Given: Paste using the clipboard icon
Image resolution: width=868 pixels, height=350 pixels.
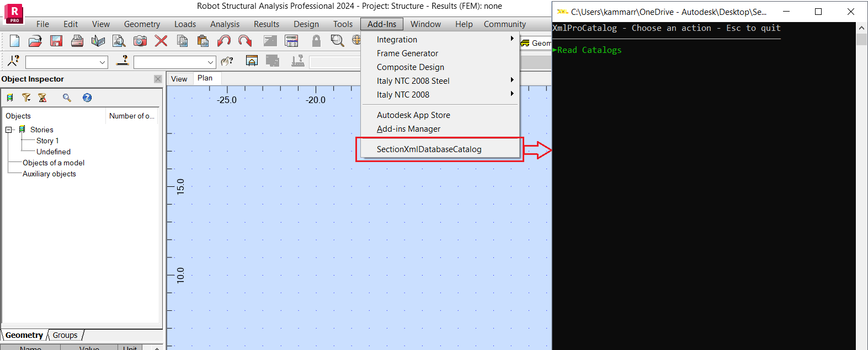Looking at the screenshot, I should click(203, 40).
